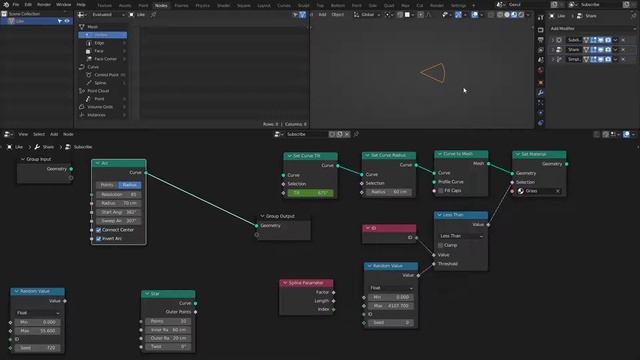Open the Window menu
Image resolution: width=640 pixels, height=360 pixels.
click(63, 4)
